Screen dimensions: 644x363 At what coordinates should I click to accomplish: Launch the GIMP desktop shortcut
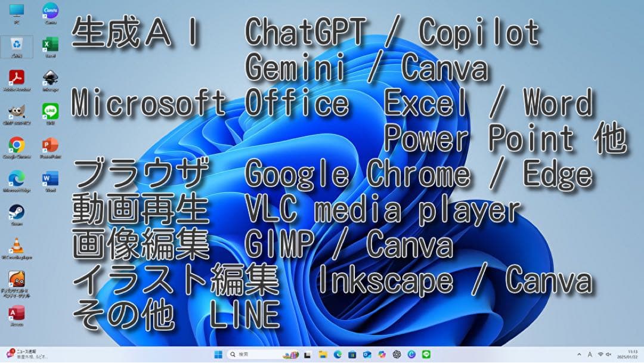pyautogui.click(x=17, y=112)
